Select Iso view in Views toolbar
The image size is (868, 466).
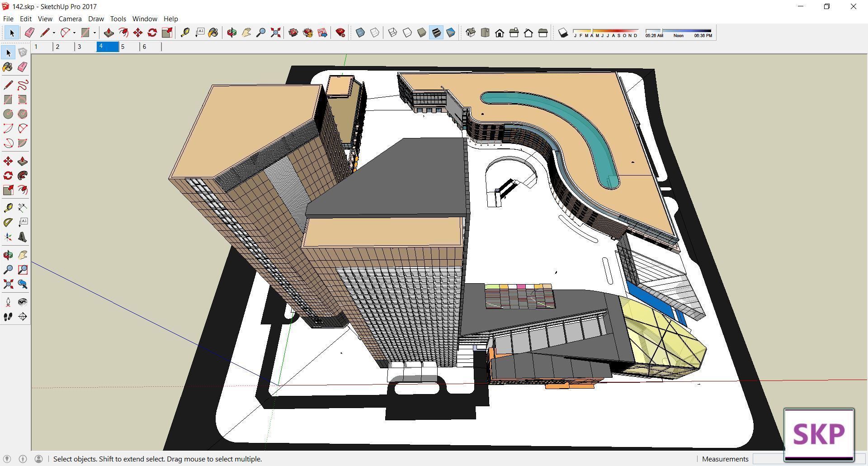click(x=471, y=33)
